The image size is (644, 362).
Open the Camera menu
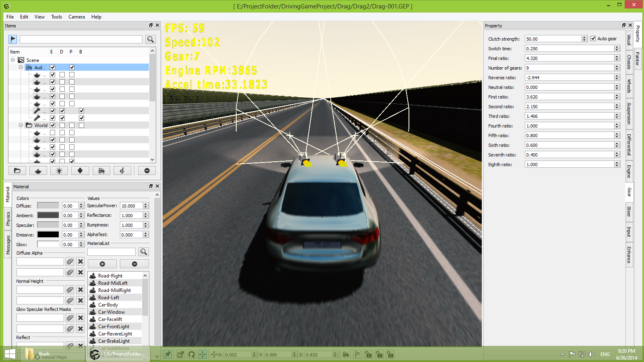[76, 17]
